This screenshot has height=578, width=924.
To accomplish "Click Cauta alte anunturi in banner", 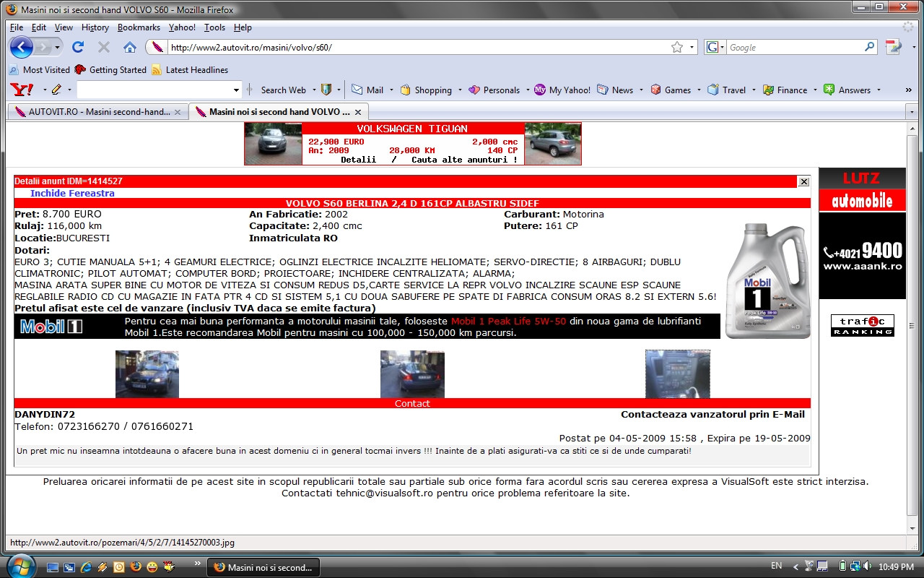I will pos(464,160).
